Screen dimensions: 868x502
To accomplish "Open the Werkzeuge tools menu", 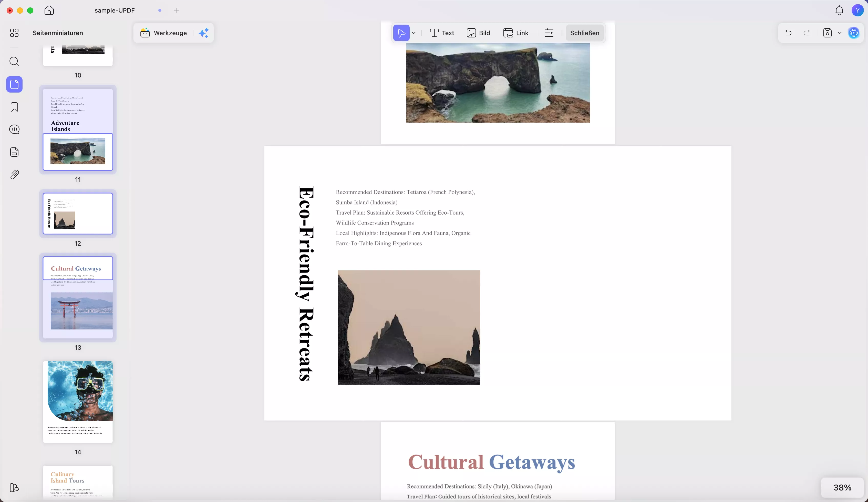I will (164, 33).
